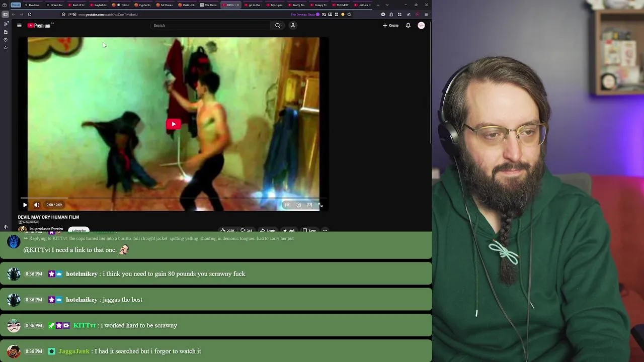Image resolution: width=644 pixels, height=362 pixels.
Task: Play the video with the control bar play button
Action: (25, 205)
